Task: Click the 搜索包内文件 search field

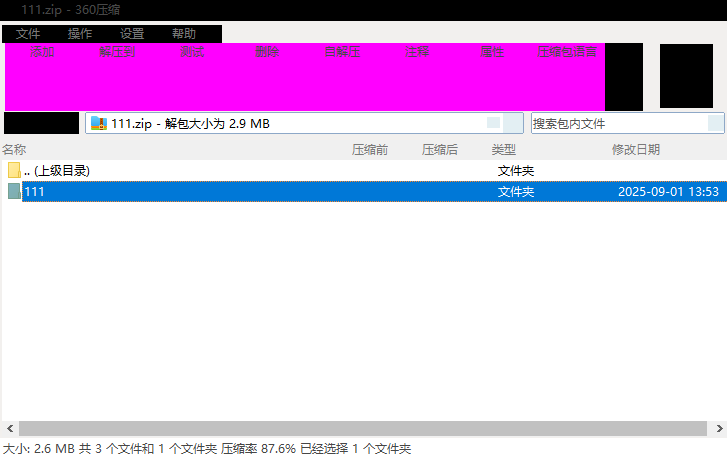Action: tap(618, 123)
